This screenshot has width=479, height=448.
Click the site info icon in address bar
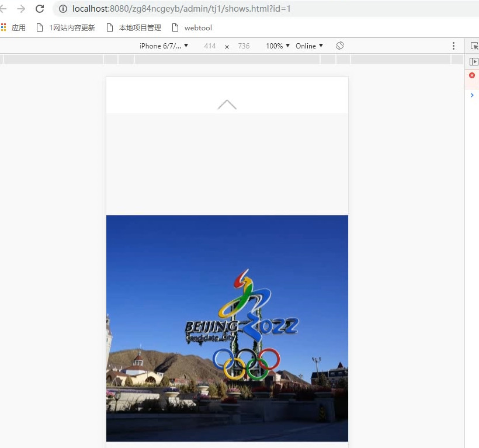[x=63, y=9]
